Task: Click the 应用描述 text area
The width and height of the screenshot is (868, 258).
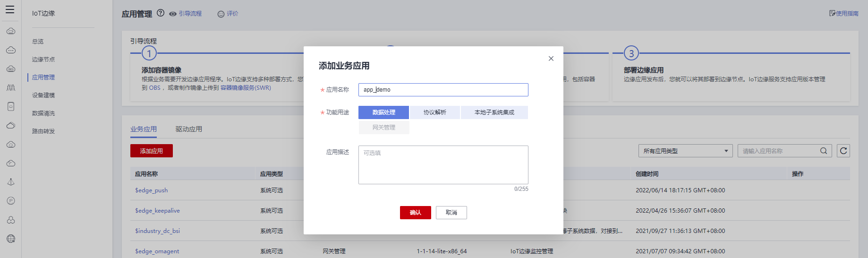Action: [443, 165]
